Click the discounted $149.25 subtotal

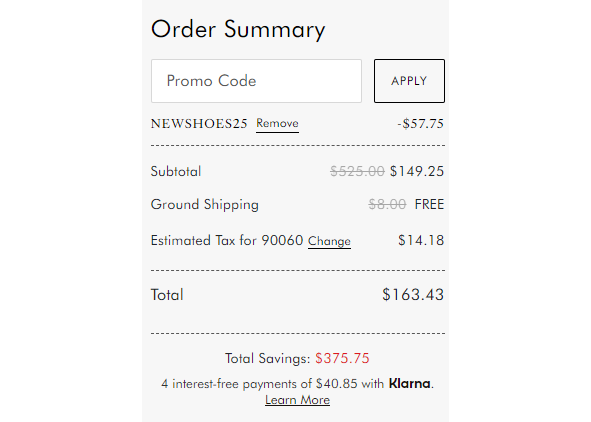coord(417,171)
